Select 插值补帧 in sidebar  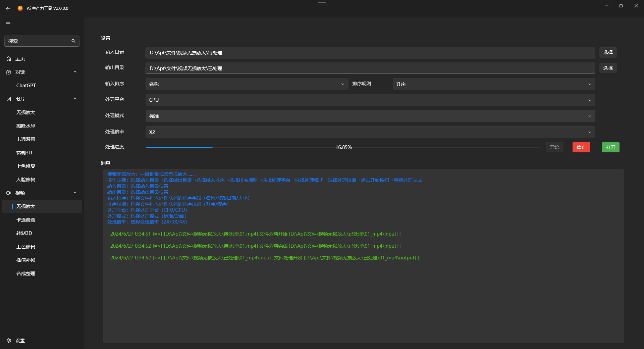tap(42, 260)
